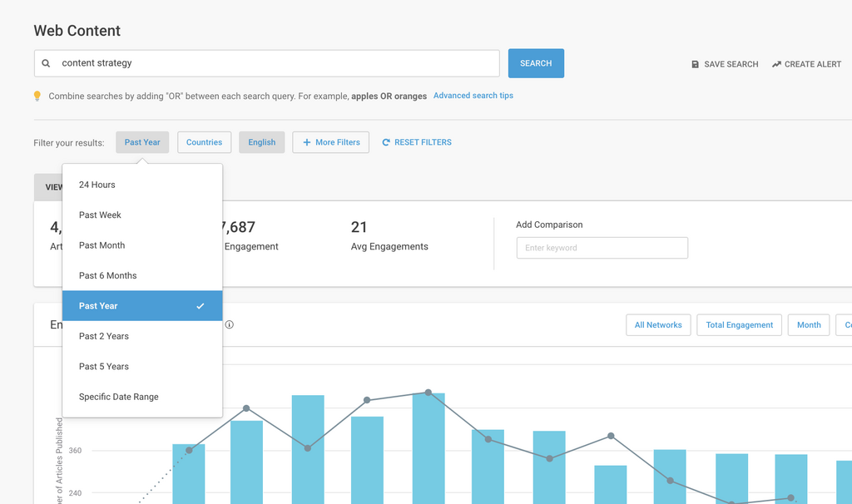Viewport: 852px width, 504px height.
Task: Click the checkmark on Past Year option
Action: tap(201, 306)
